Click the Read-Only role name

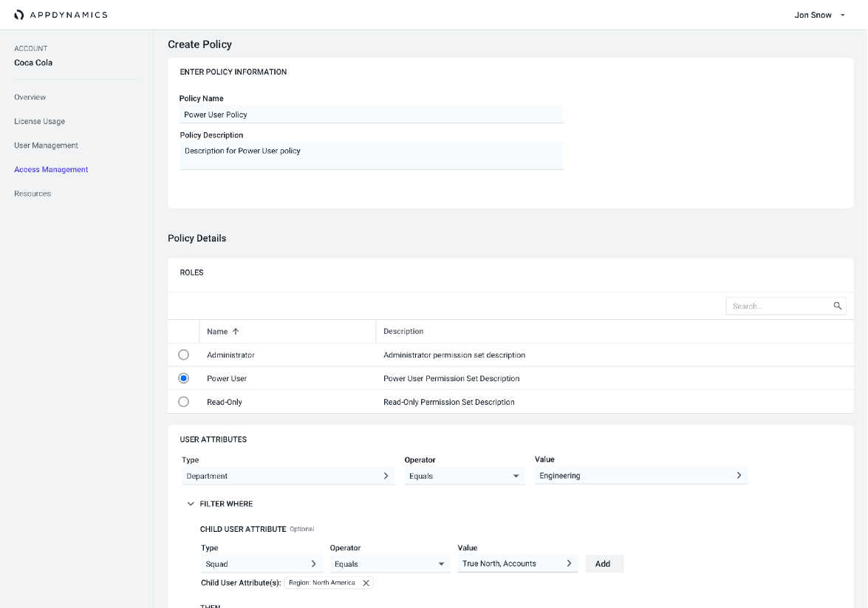coord(224,402)
